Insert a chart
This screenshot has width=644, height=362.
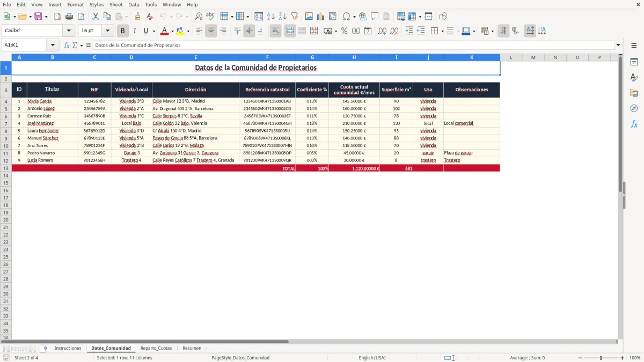click(x=321, y=17)
